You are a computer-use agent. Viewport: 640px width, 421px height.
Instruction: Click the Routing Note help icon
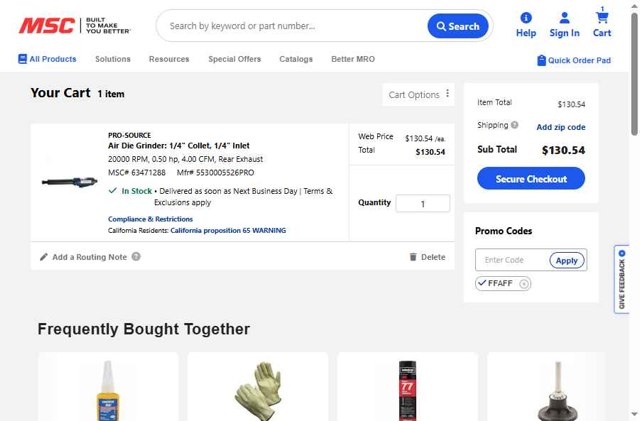click(x=136, y=257)
